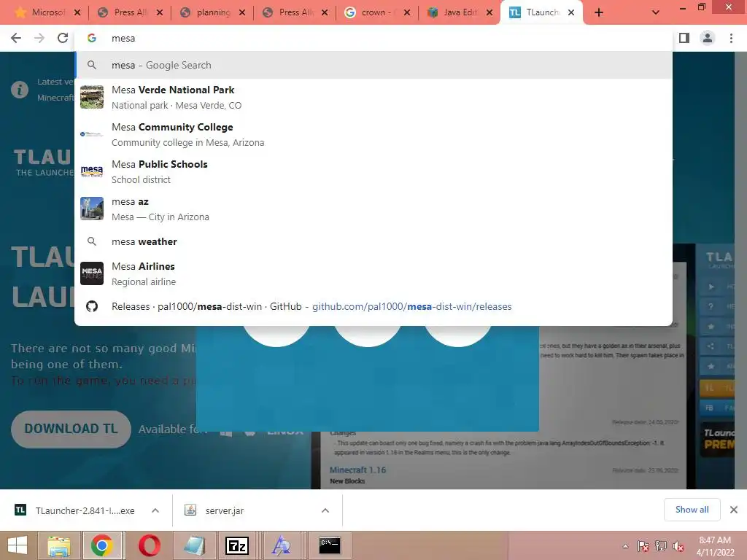Open the Chrome profile avatar
This screenshot has width=747, height=560.
(708, 38)
